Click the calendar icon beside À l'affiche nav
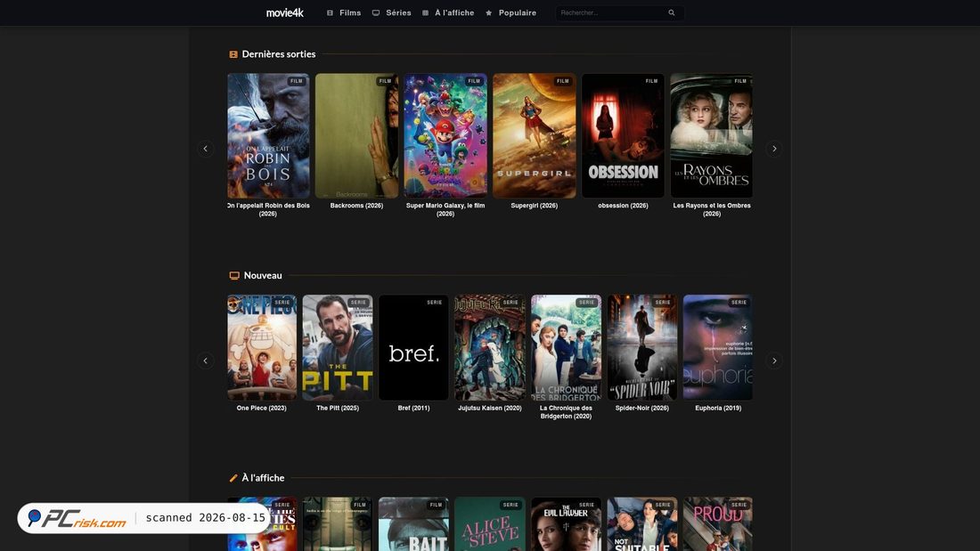Screen dimensions: 980x551 point(426,12)
